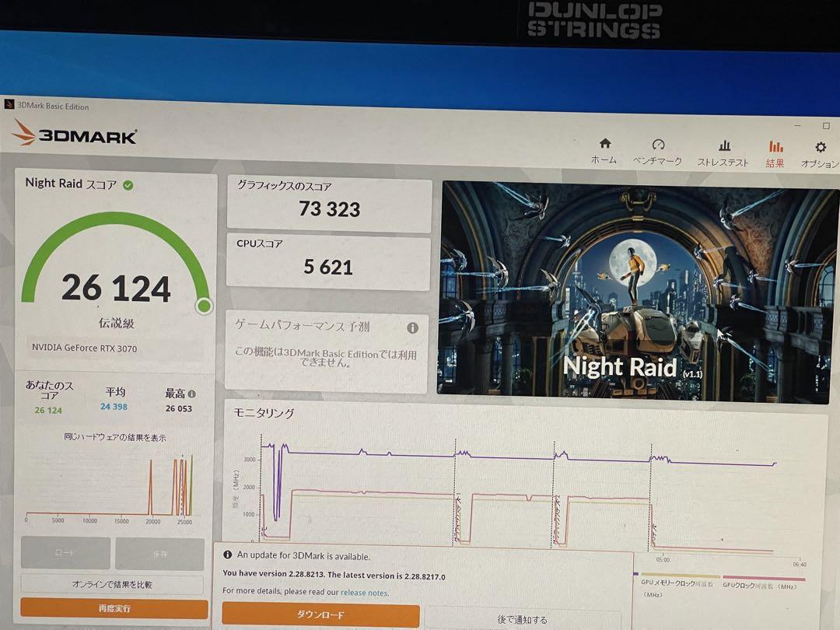Click the greyed 保存 button

[159, 554]
